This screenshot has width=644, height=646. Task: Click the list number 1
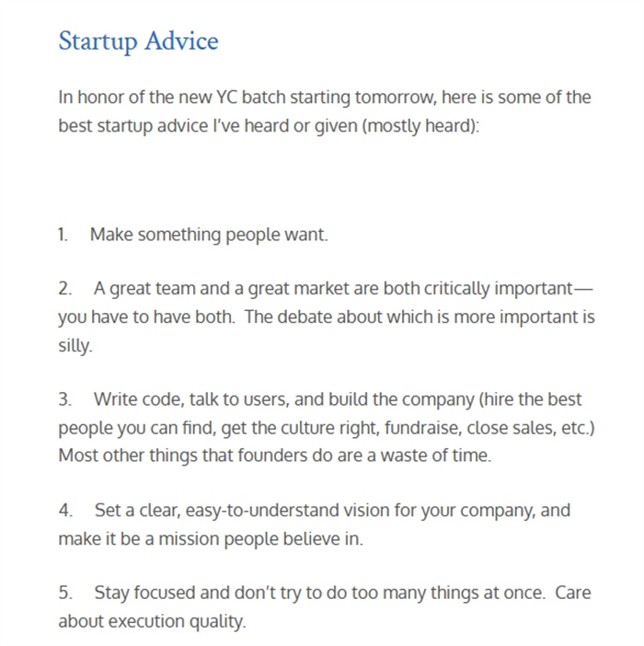63,235
